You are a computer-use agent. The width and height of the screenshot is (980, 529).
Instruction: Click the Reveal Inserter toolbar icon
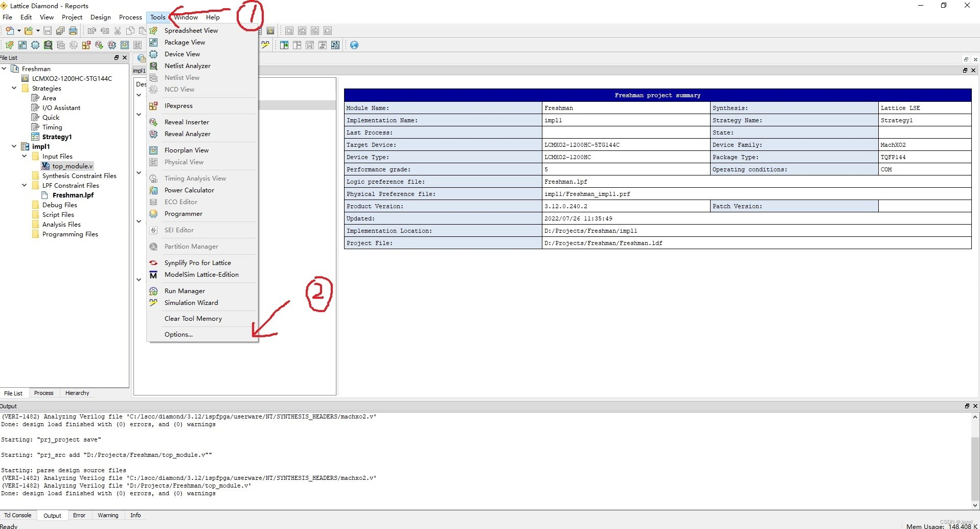tap(99, 45)
